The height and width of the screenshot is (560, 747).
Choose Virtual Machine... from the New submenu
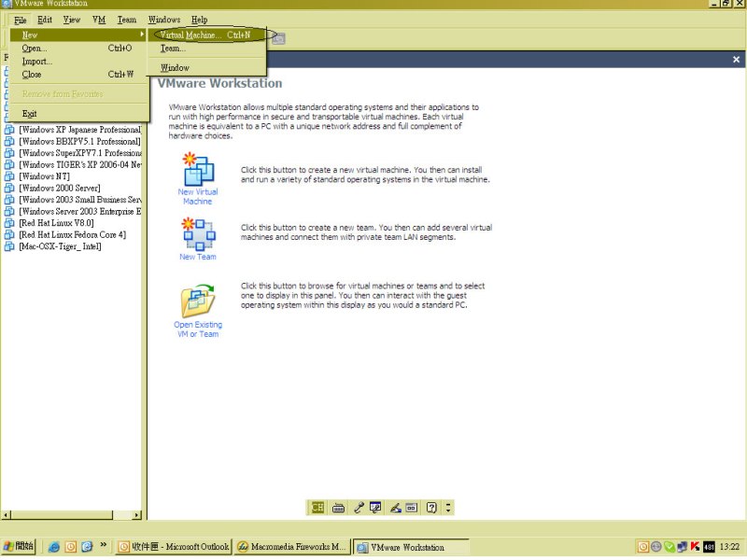click(x=206, y=35)
